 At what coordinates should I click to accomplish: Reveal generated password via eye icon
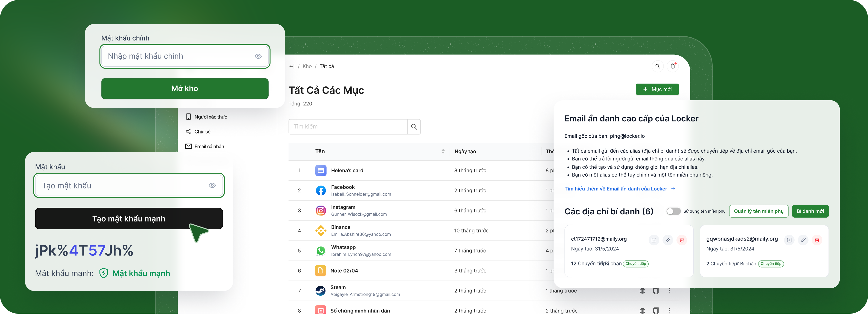(212, 186)
